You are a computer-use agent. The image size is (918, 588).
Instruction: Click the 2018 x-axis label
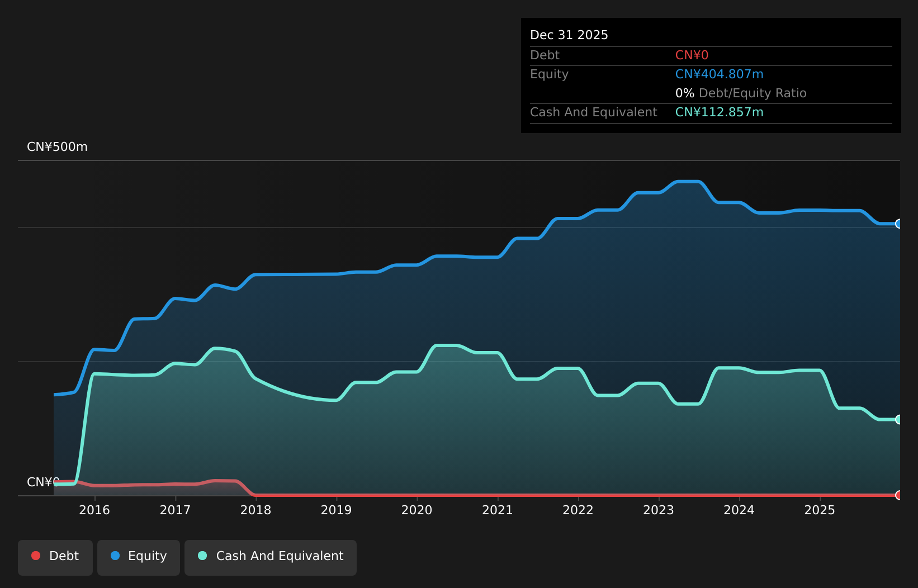click(255, 510)
